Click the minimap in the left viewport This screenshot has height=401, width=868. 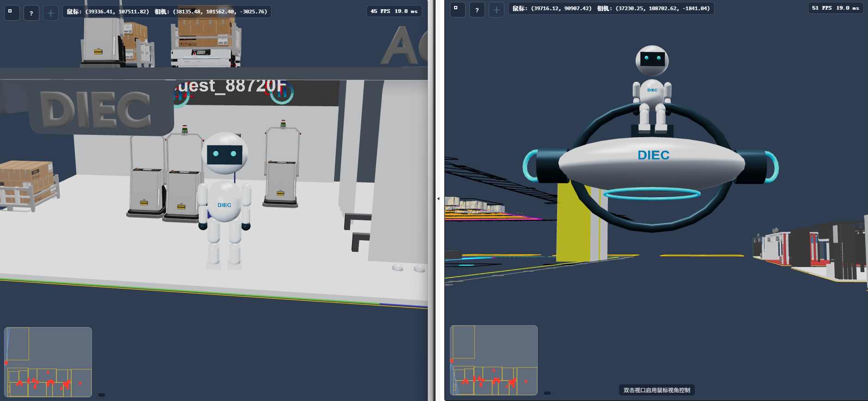(48, 362)
